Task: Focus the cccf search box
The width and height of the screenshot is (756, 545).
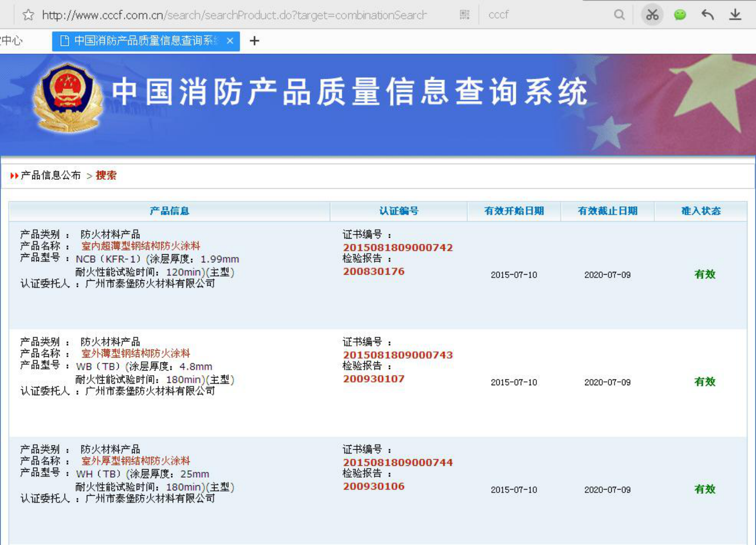Action: click(546, 15)
